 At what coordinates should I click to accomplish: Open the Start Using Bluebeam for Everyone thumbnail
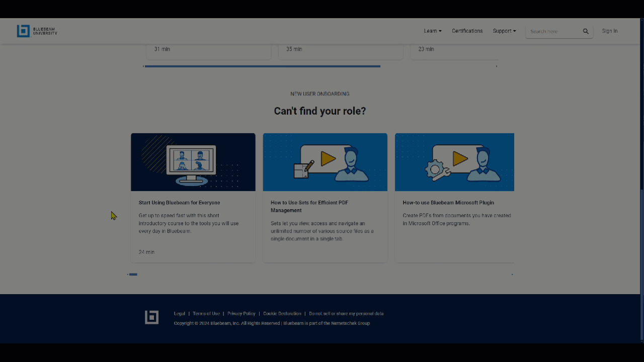(193, 162)
